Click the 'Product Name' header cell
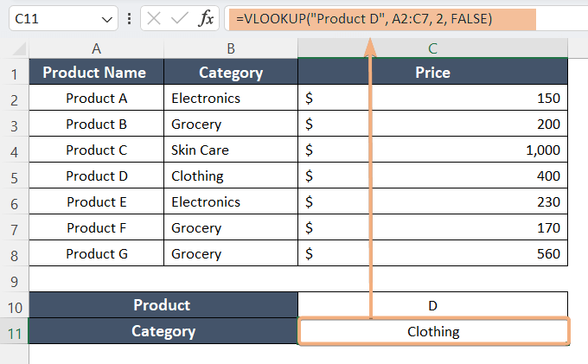588x364 pixels. point(96,72)
